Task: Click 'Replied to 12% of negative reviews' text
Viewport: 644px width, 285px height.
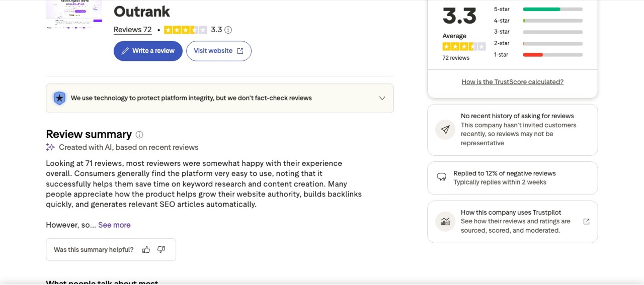Action: pyautogui.click(x=505, y=173)
